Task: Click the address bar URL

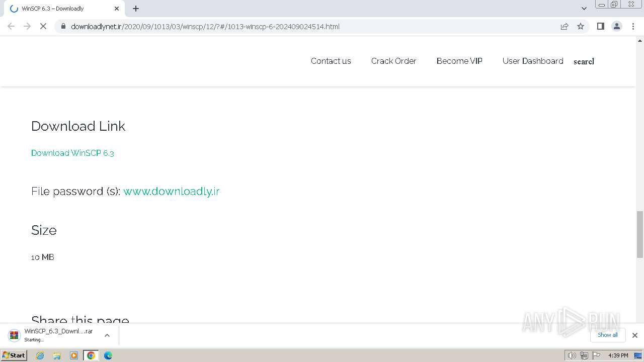Action: 205,27
